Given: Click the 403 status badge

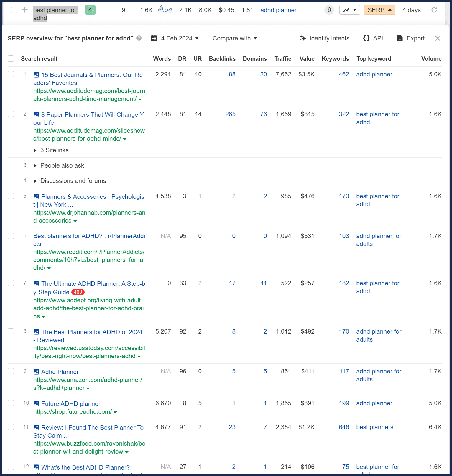Looking at the screenshot, I should (78, 292).
